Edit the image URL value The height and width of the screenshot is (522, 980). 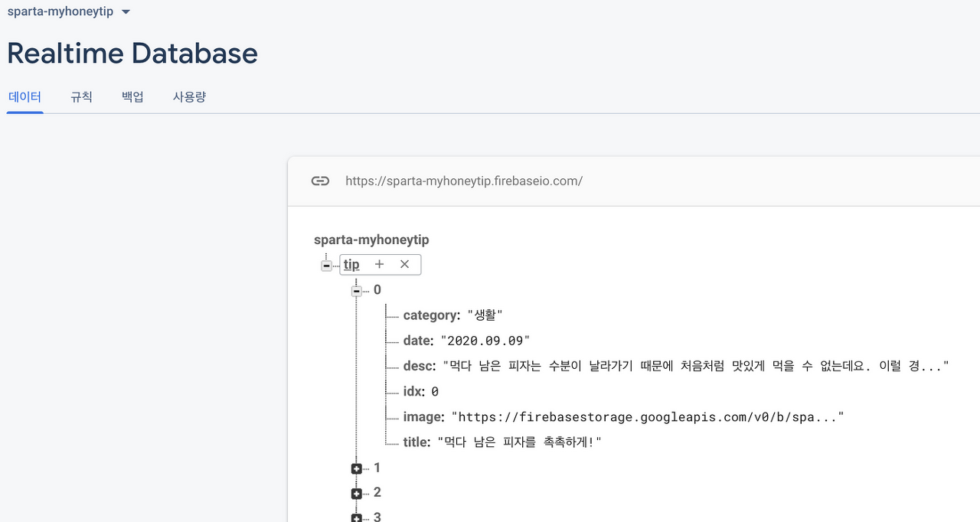coord(648,417)
